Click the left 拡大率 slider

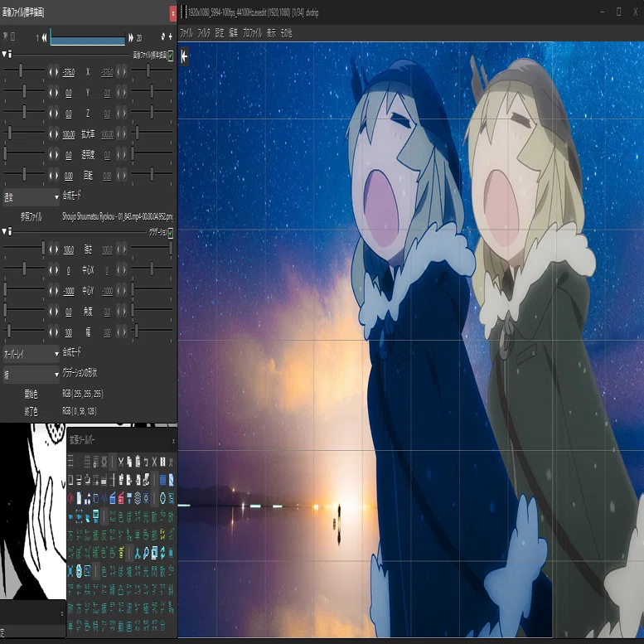coord(24,133)
